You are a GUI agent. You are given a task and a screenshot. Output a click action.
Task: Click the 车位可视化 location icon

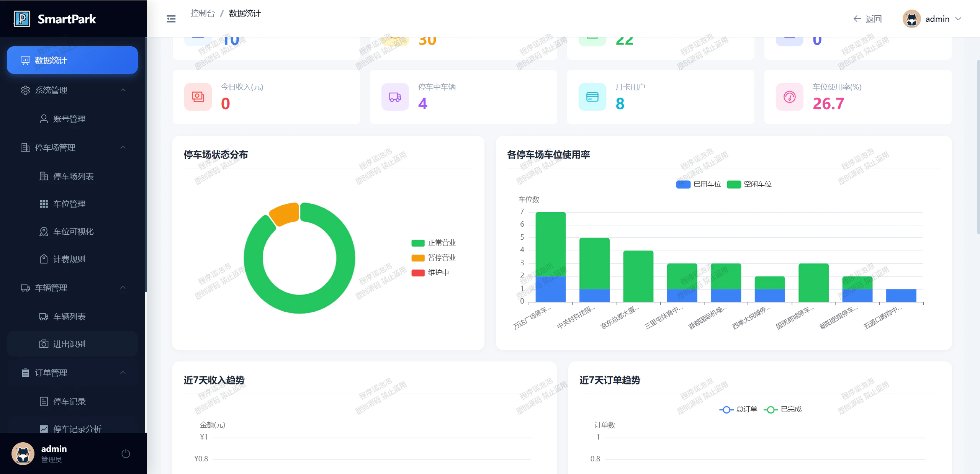coord(44,232)
